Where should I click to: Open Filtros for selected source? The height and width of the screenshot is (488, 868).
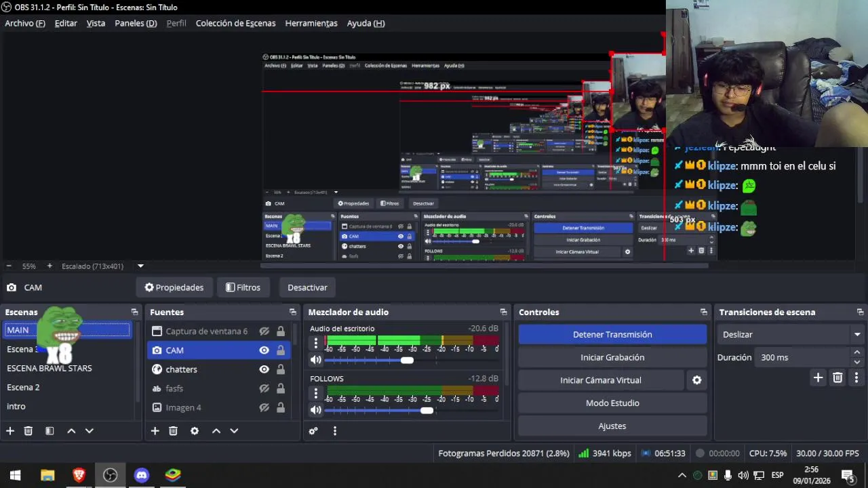tap(243, 287)
